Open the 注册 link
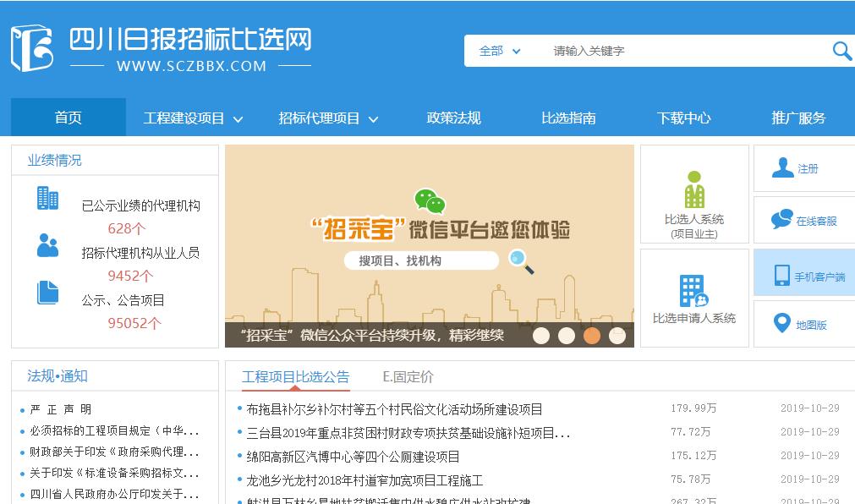The height and width of the screenshot is (504, 855). point(808,169)
